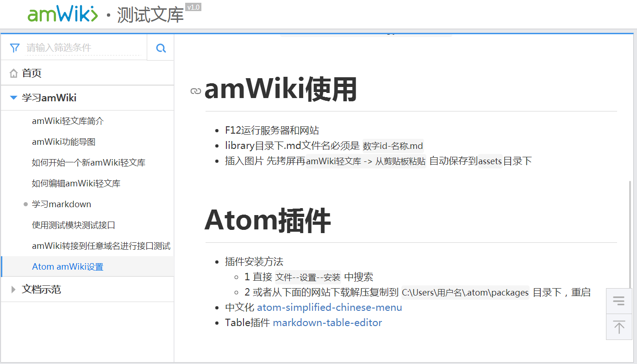Click the amWiki使用 heading
This screenshot has width=637, height=364.
pyautogui.click(x=281, y=89)
